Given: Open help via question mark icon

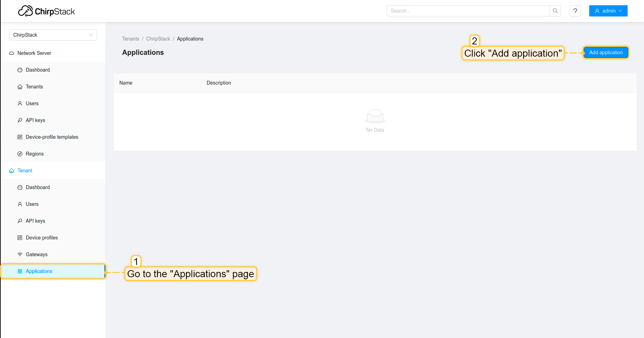Looking at the screenshot, I should coord(575,11).
